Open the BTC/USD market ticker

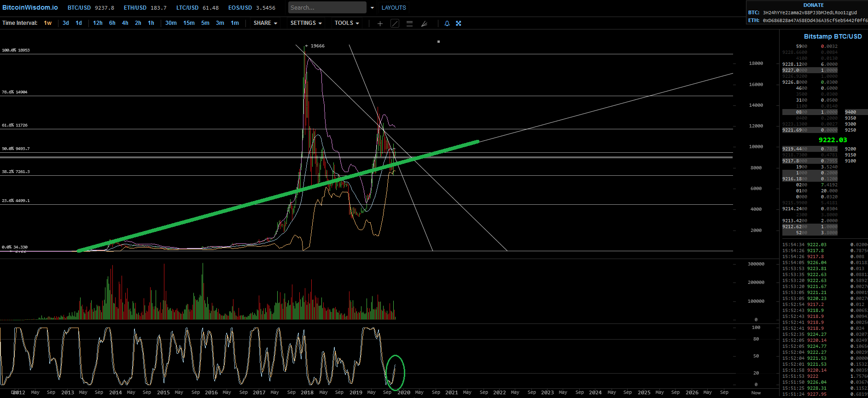(91, 8)
